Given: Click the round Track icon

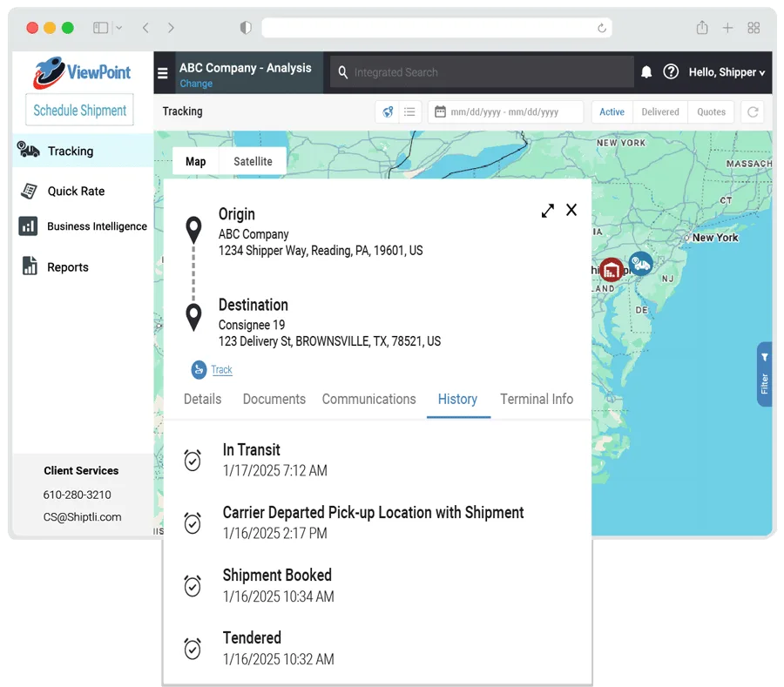Looking at the screenshot, I should coord(199,370).
